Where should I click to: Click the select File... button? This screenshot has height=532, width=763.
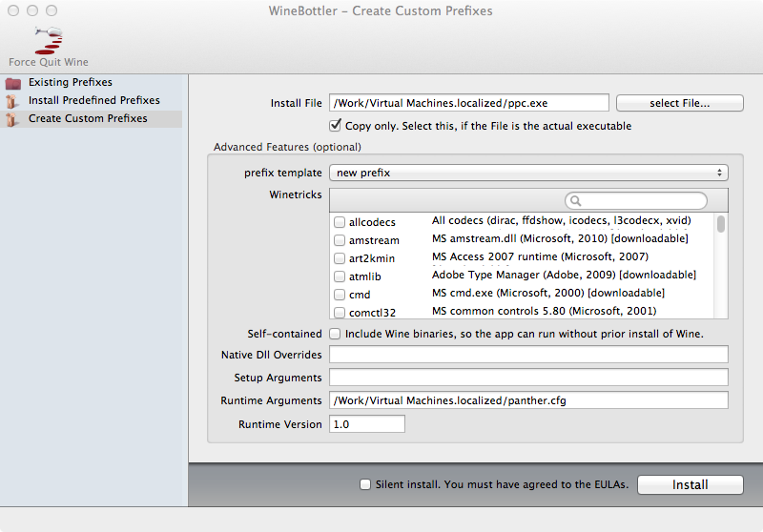(680, 103)
